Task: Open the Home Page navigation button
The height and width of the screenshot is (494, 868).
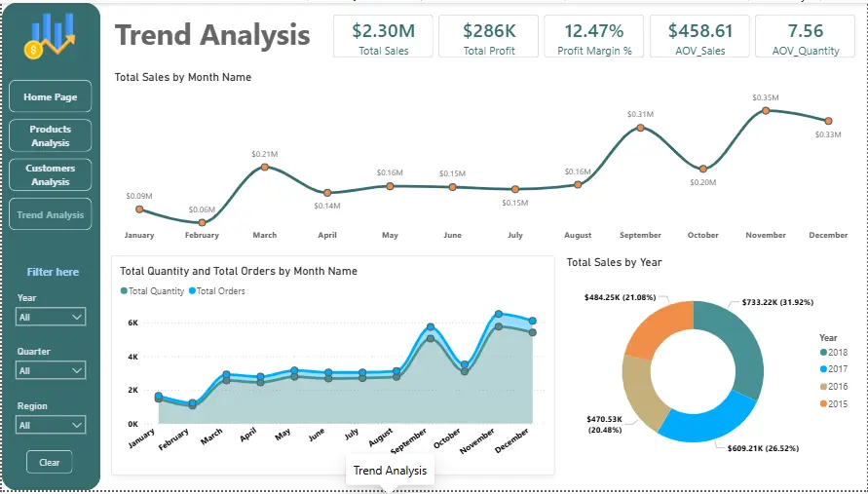Action: coord(51,96)
